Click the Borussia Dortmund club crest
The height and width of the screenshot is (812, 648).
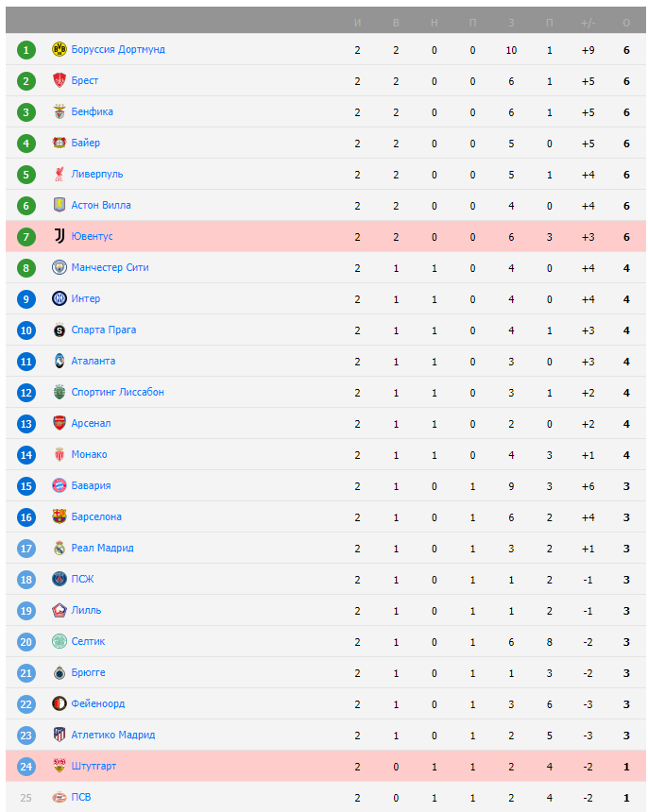point(60,49)
